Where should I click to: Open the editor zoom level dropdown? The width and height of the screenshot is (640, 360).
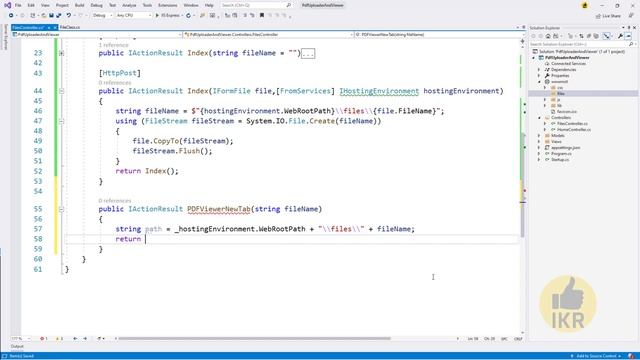pyautogui.click(x=21, y=339)
